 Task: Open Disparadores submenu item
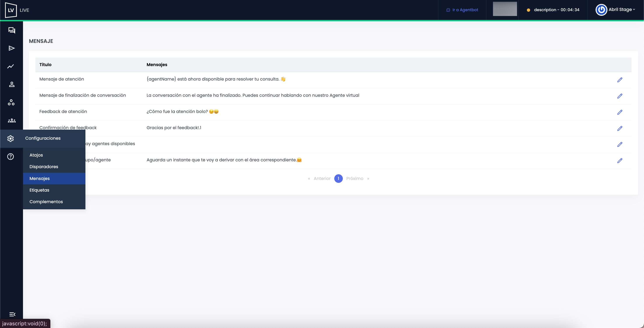coord(44,167)
